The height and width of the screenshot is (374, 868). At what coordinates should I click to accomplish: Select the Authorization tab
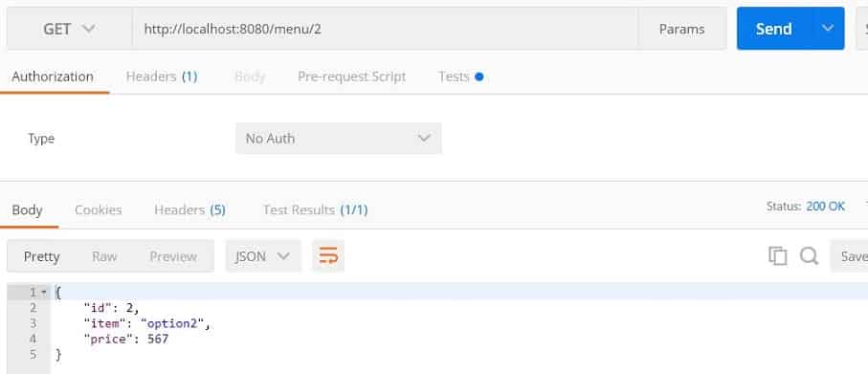(x=53, y=77)
